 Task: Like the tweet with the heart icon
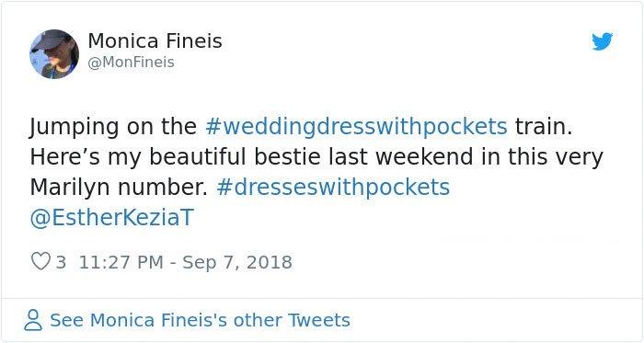40,261
